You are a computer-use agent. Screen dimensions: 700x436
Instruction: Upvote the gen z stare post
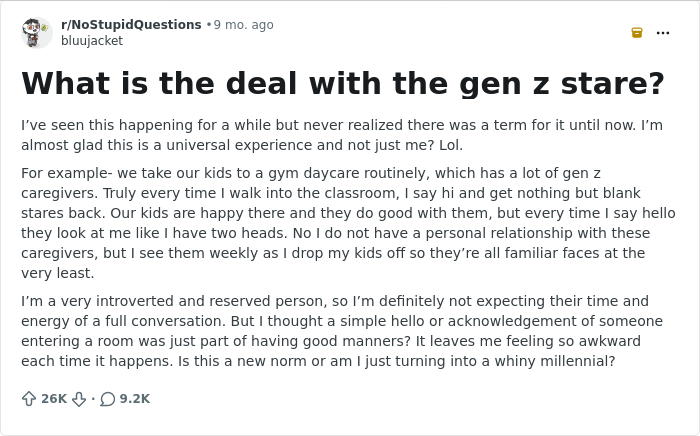coord(29,398)
